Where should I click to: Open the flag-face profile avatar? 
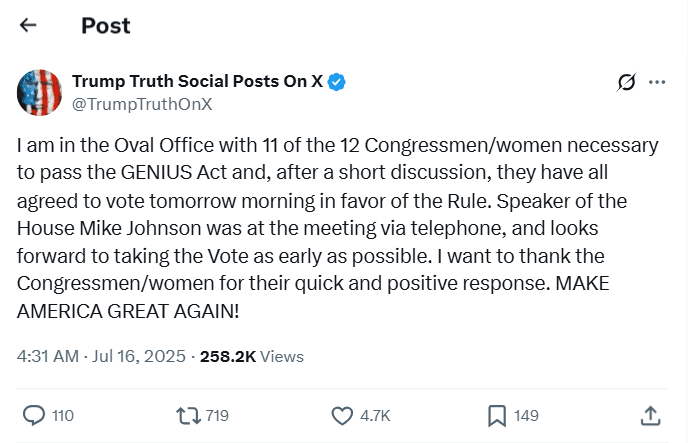coord(41,92)
